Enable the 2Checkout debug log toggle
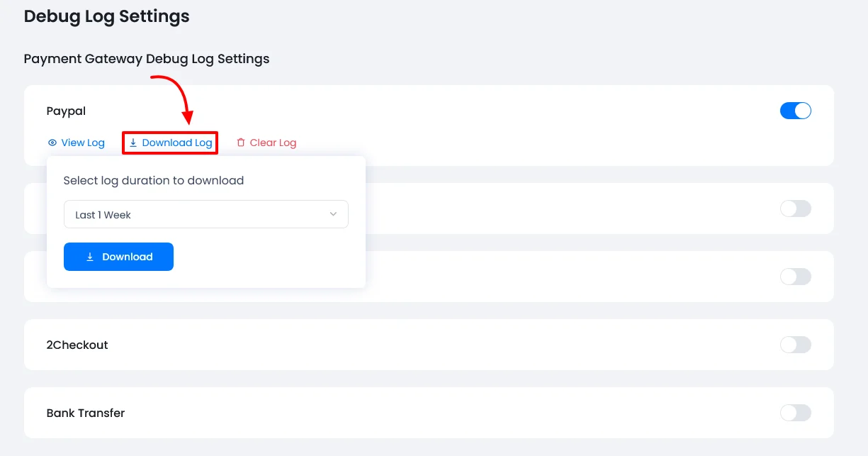This screenshot has height=456, width=868. coord(795,345)
